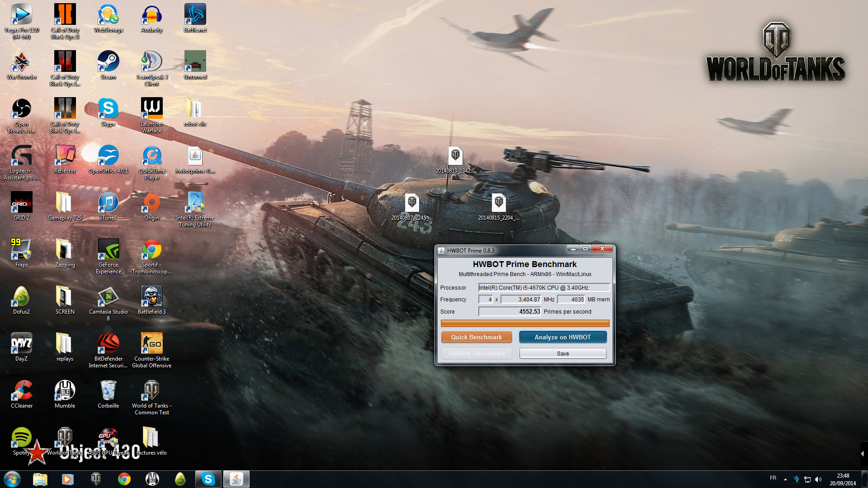This screenshot has width=868, height=488.
Task: Select BitDefender Internet Security icon
Action: (108, 350)
